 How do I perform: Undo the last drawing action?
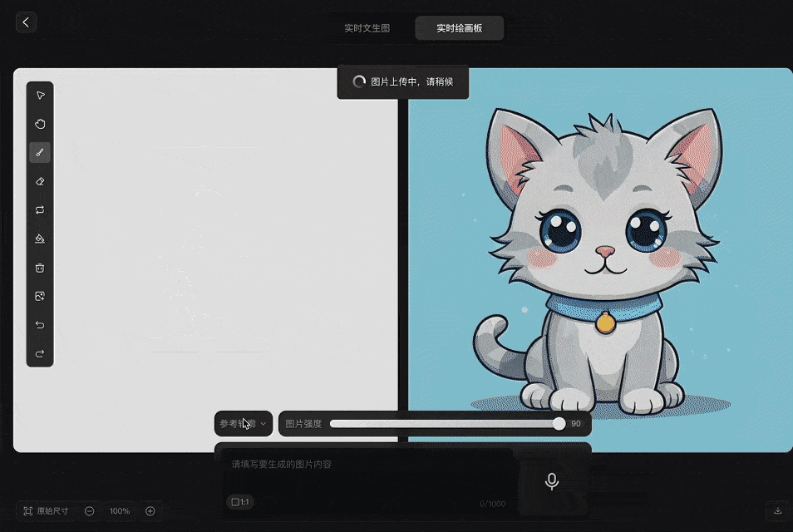[x=40, y=325]
